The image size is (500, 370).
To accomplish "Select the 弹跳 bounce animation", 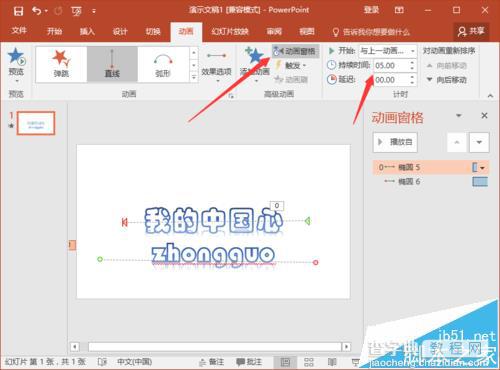I will pyautogui.click(x=61, y=64).
